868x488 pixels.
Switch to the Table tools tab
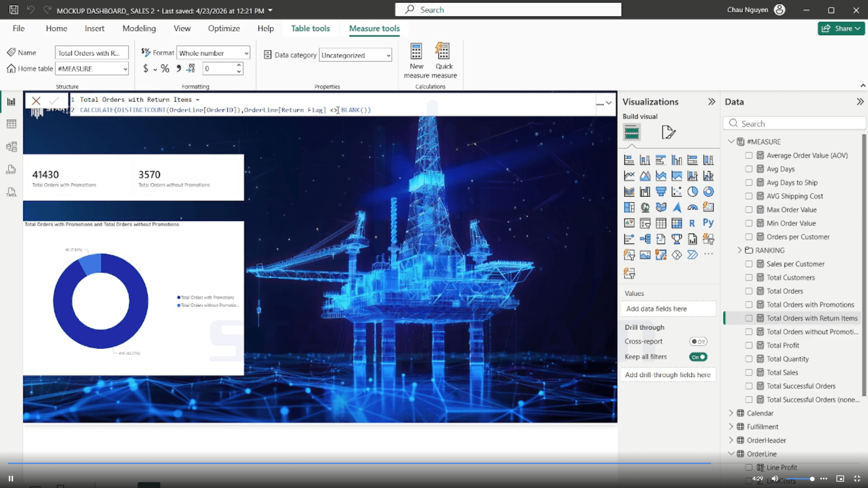click(x=310, y=28)
